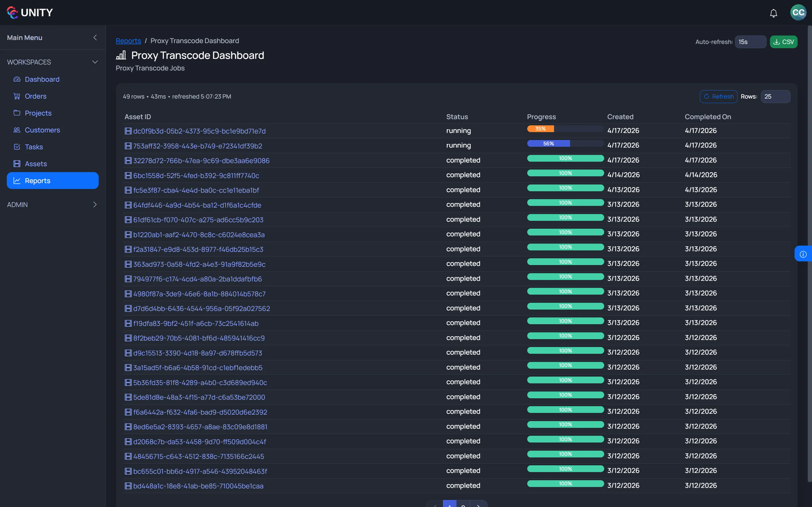The width and height of the screenshot is (812, 507).
Task: Click the Assets film icon in sidebar
Action: point(17,164)
